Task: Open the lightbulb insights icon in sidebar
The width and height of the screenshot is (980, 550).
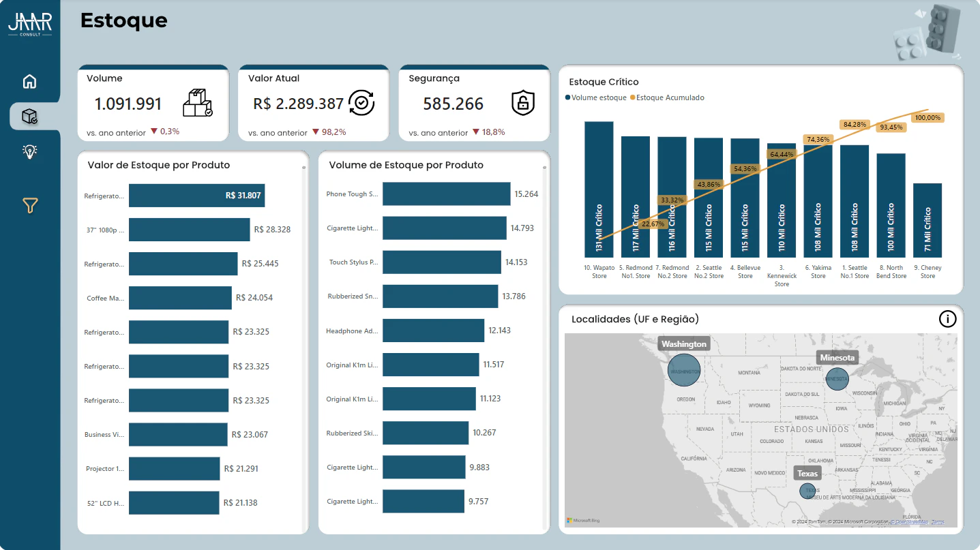Action: pos(29,151)
